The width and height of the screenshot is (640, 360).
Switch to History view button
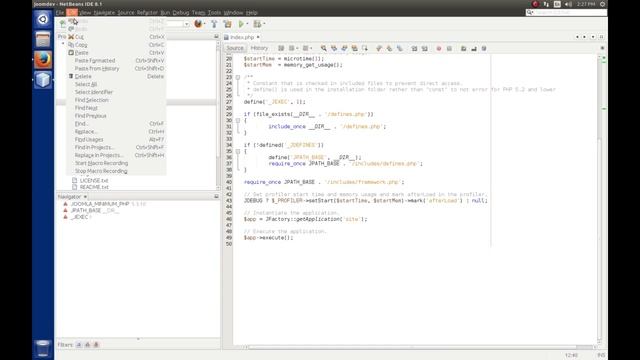point(259,48)
